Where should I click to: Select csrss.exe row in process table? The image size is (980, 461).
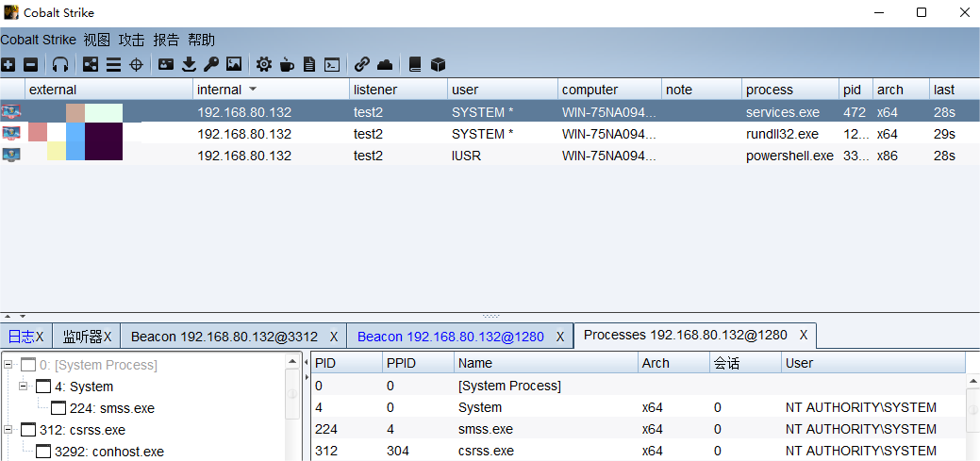(x=639, y=451)
